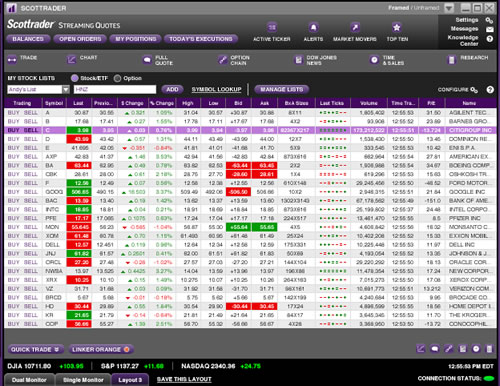Open the Balances tab
Viewport: 500px width, 386px height.
coord(28,39)
